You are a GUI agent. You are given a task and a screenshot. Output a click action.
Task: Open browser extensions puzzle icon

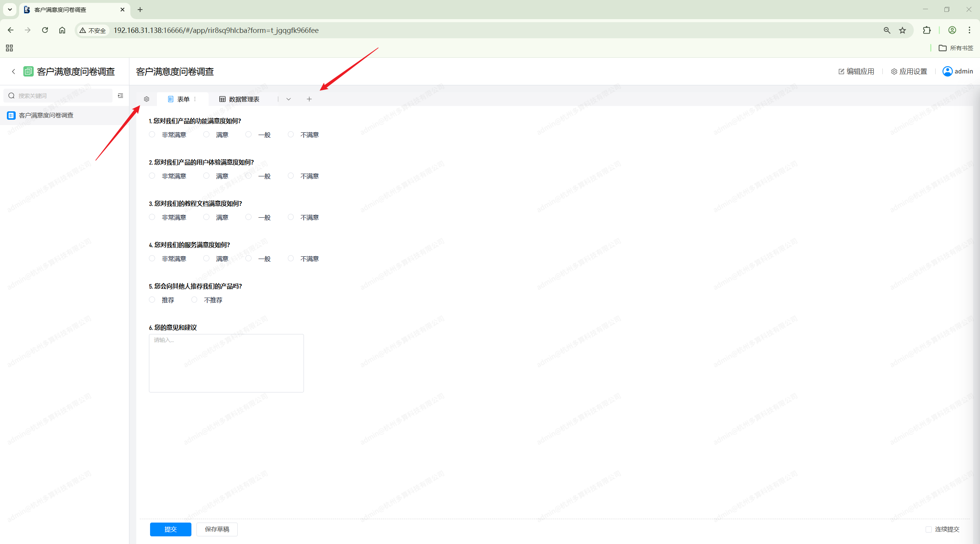point(926,30)
